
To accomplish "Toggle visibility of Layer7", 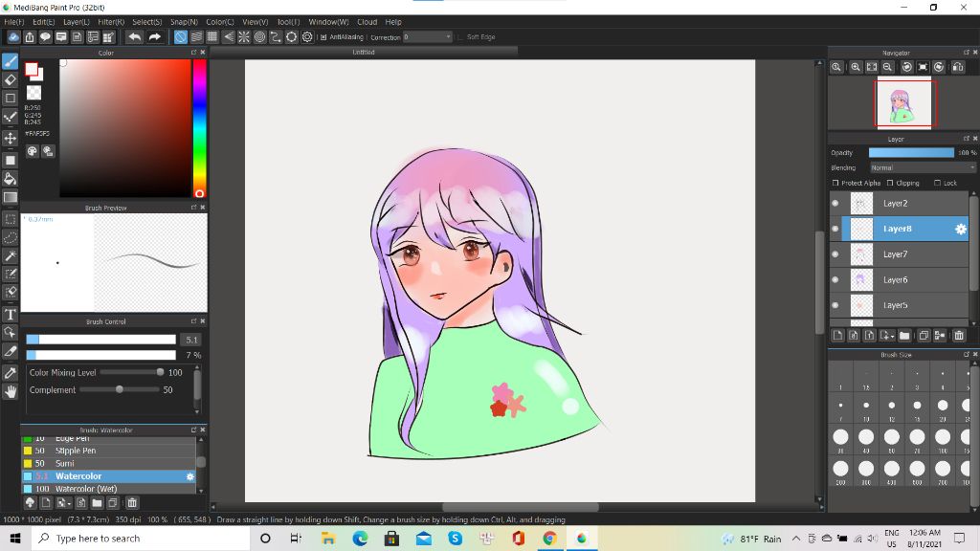I will pyautogui.click(x=835, y=254).
